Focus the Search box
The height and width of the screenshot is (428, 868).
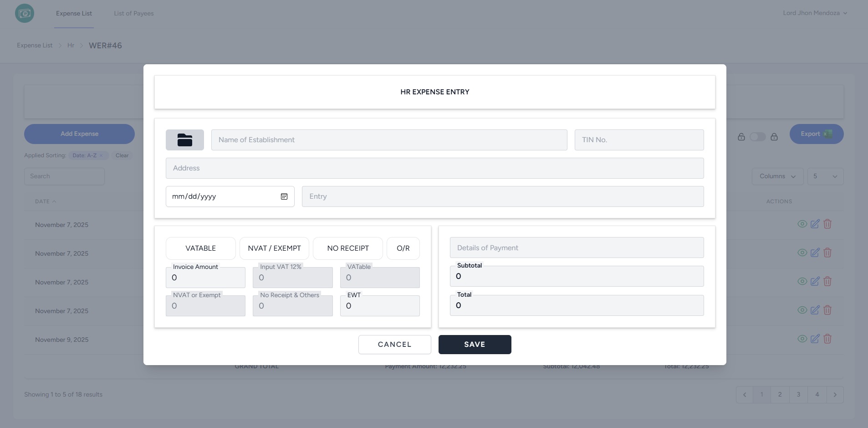64,176
